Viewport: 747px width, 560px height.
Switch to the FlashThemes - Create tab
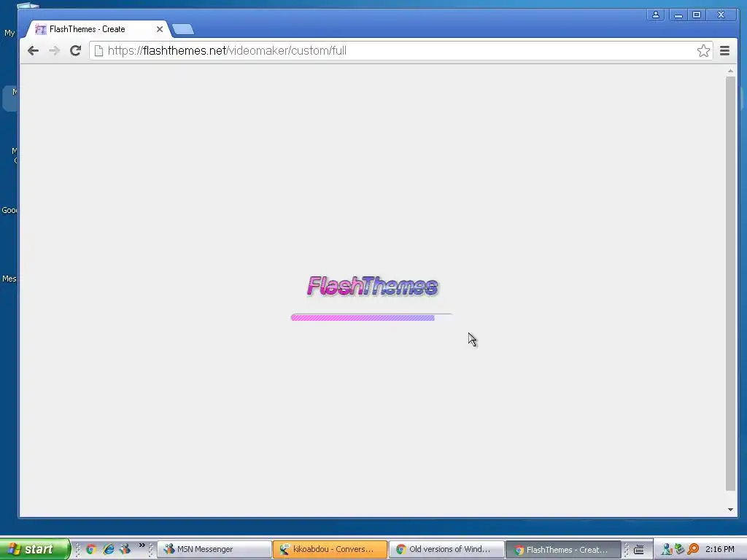coord(96,29)
